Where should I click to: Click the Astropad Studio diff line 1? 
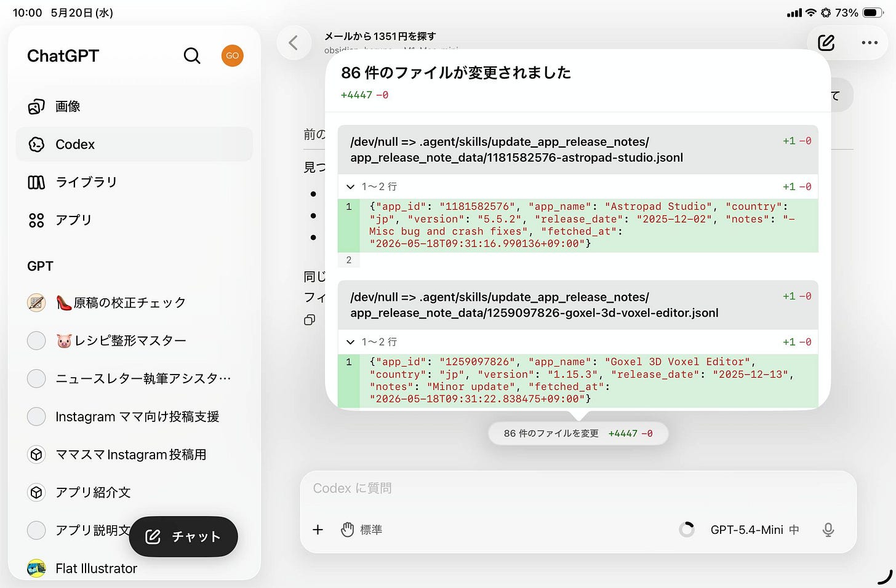tap(578, 225)
